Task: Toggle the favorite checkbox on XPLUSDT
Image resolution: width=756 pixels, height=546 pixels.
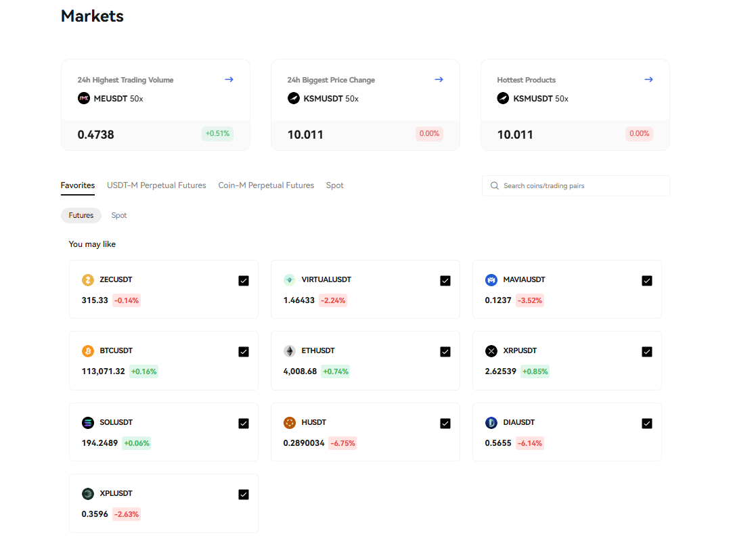Action: (243, 495)
